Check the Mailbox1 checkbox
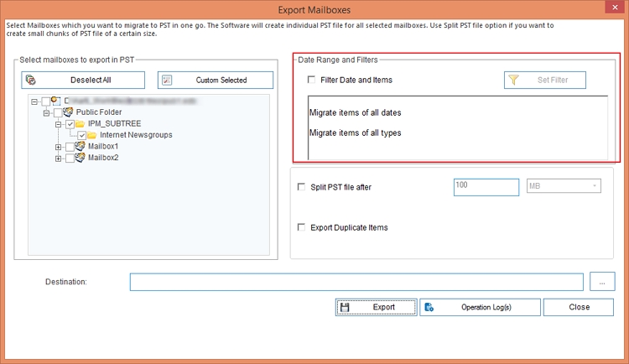 click(x=70, y=147)
